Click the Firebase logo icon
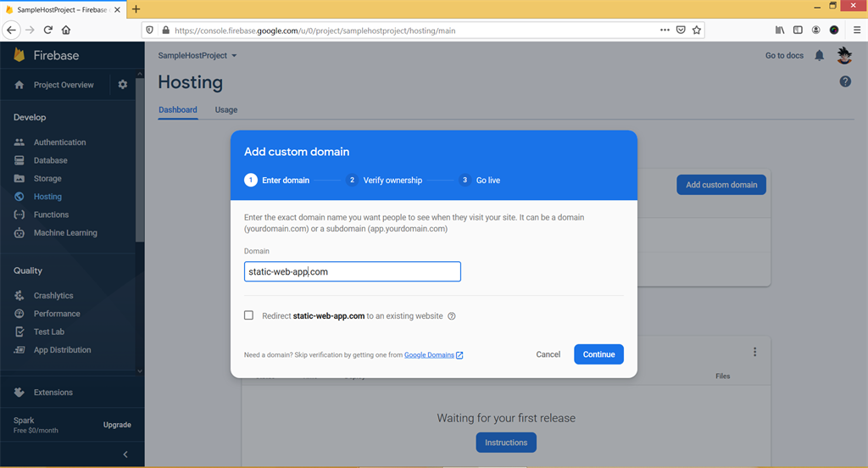 tap(19, 55)
